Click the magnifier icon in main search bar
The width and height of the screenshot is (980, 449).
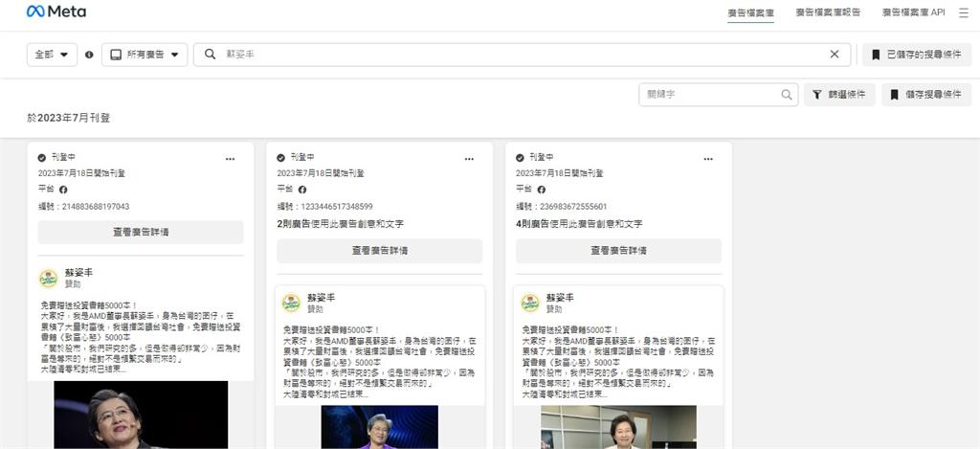(211, 55)
